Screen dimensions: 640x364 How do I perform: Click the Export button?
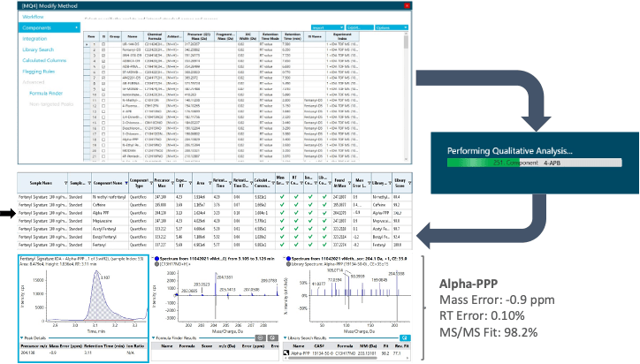point(358,27)
